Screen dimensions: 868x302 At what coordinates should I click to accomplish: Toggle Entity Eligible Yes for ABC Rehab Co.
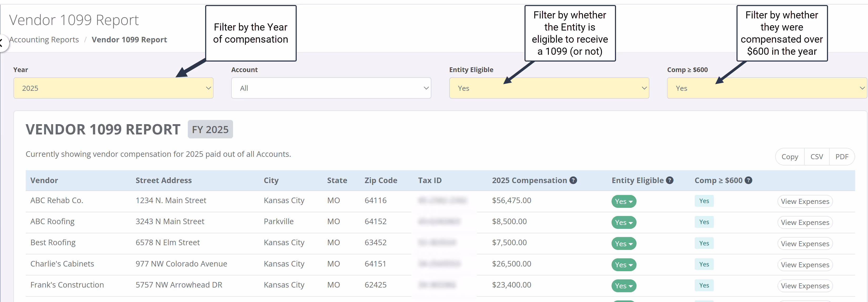[x=624, y=202]
